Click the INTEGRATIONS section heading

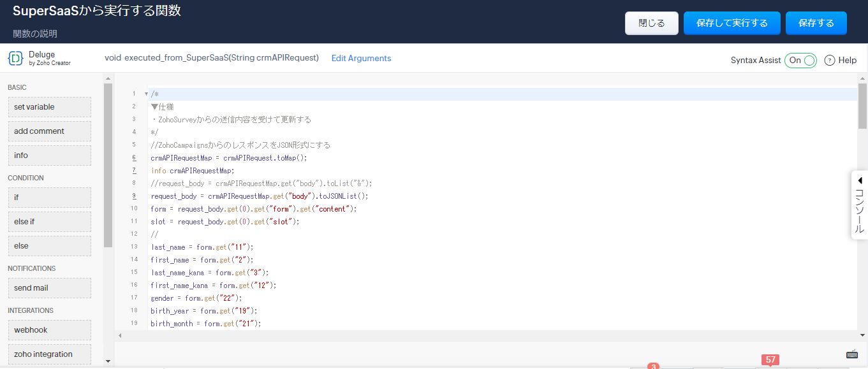(31, 310)
